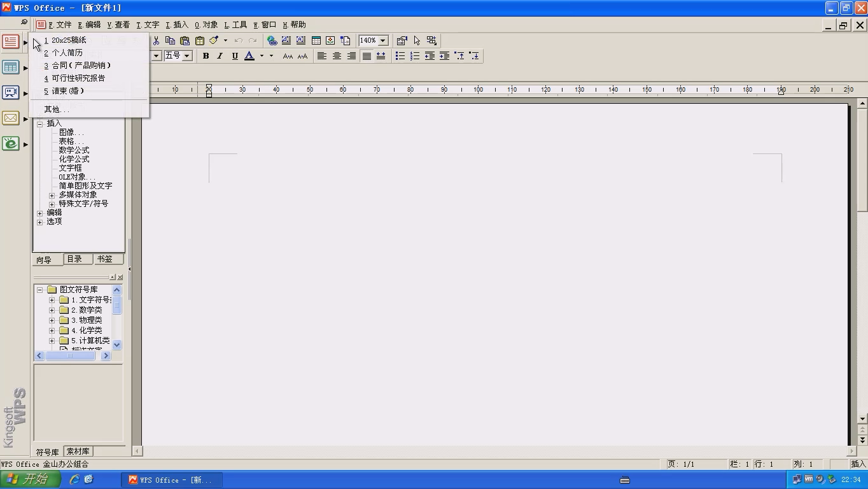The image size is (868, 489).
Task: Choose 4 可行性研究报告 template
Action: click(75, 78)
